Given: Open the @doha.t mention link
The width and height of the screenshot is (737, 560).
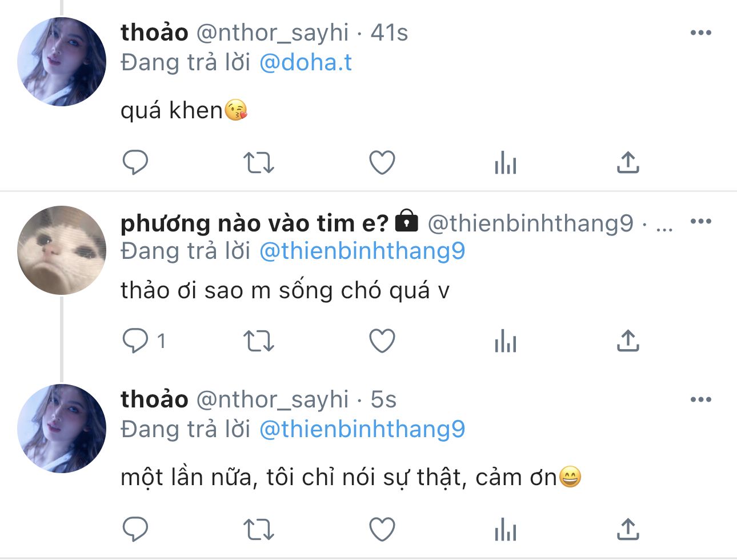Looking at the screenshot, I should pyautogui.click(x=306, y=62).
